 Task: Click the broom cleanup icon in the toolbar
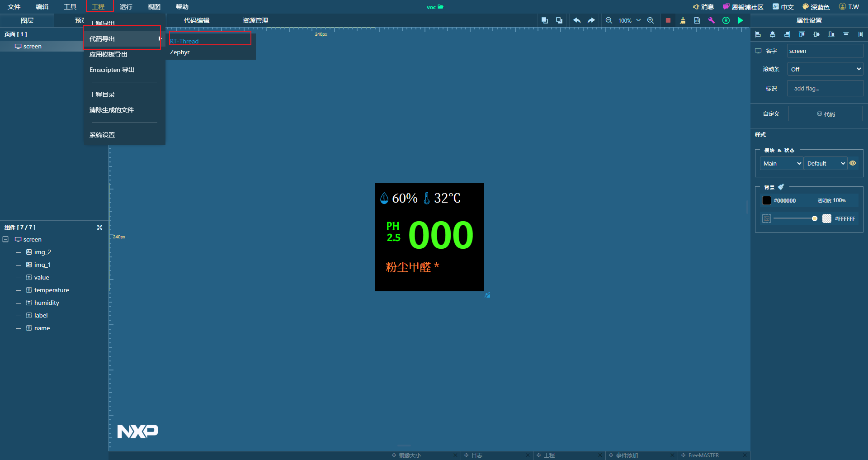pyautogui.click(x=683, y=20)
